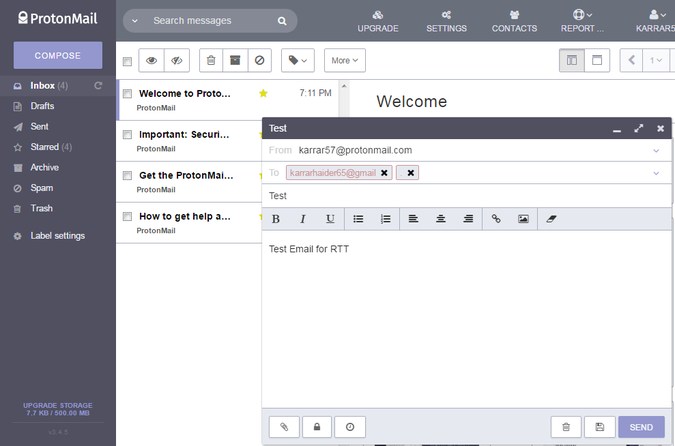Screen dimensions: 675x446
Task: Check the Welcome to Proto... message checkbox
Action: 127,93
